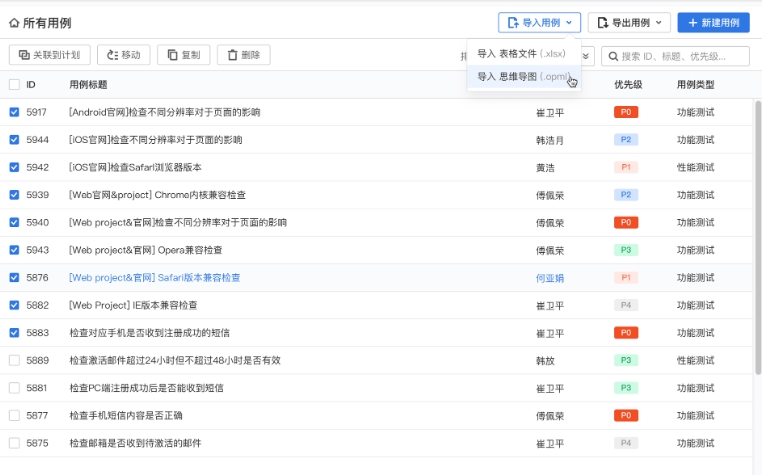This screenshot has height=475, width=762.
Task: Uncheck the checkbox for case 5942
Action: 15,167
